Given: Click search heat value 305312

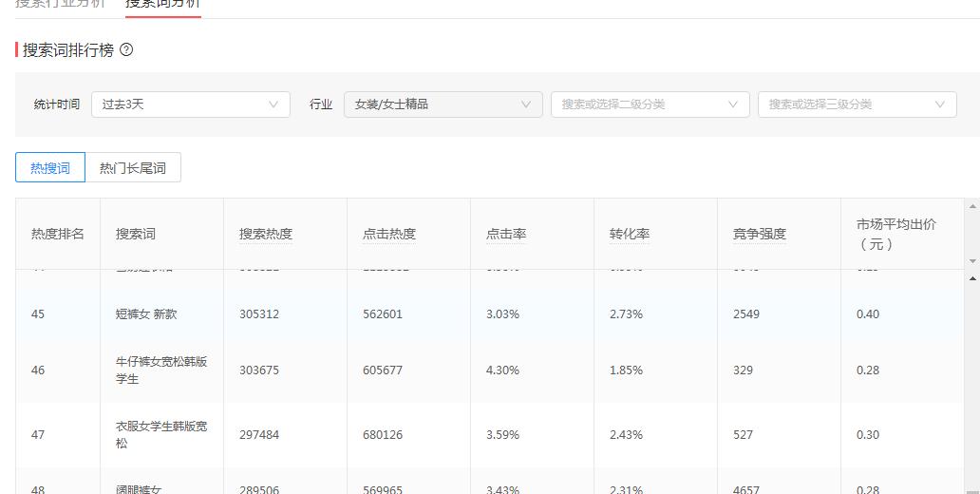Looking at the screenshot, I should 259,313.
